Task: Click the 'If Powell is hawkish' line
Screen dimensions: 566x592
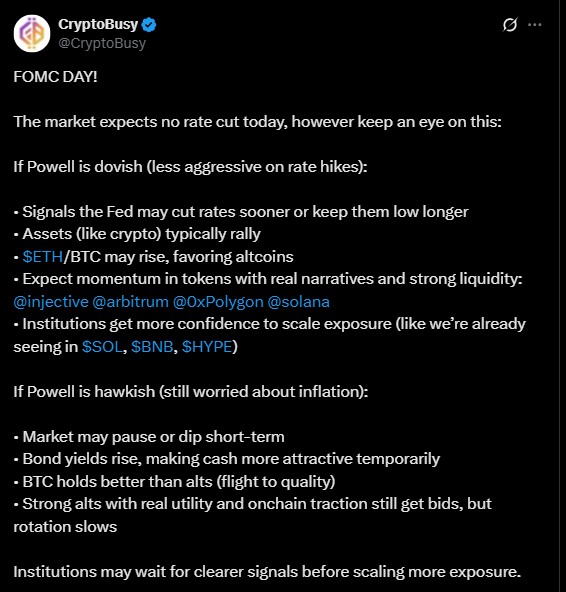Action: pyautogui.click(x=191, y=392)
